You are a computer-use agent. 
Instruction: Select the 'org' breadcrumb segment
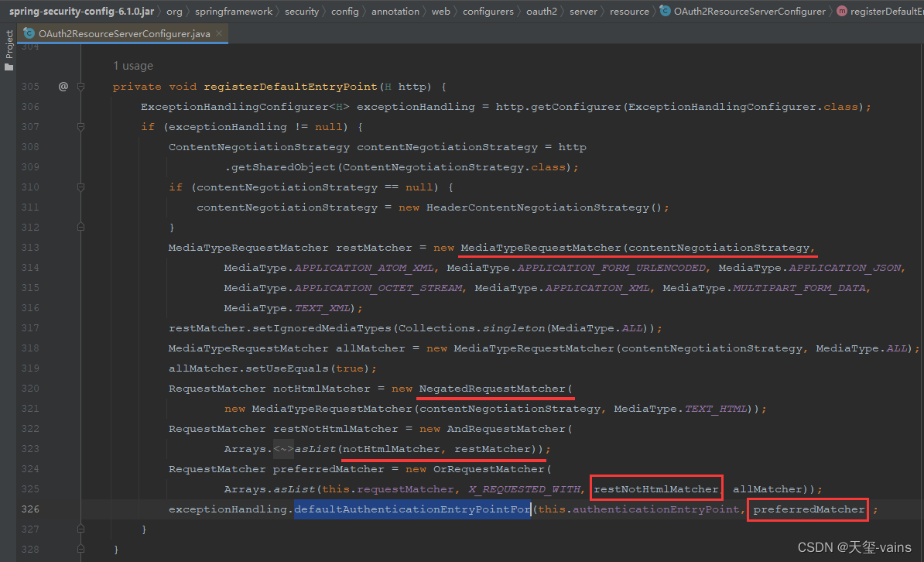tap(174, 11)
